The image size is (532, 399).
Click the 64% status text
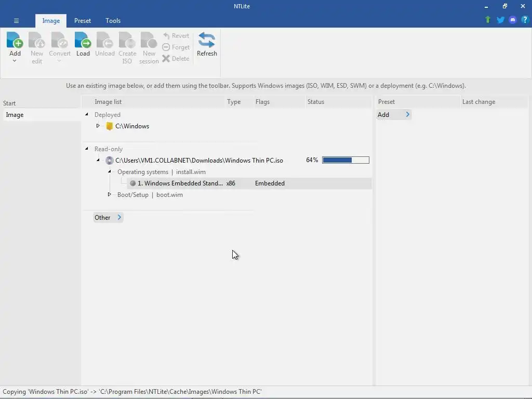point(312,160)
